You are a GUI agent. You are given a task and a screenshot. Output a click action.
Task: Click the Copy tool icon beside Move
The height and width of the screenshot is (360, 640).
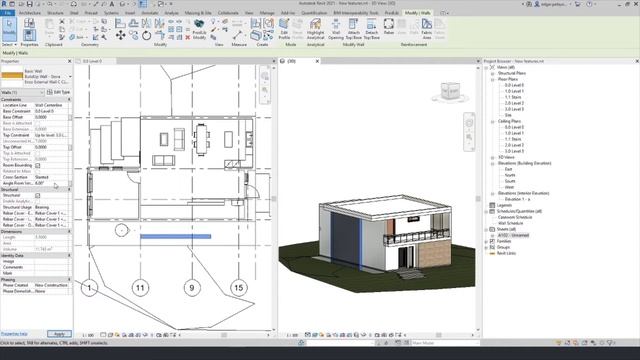click(133, 36)
